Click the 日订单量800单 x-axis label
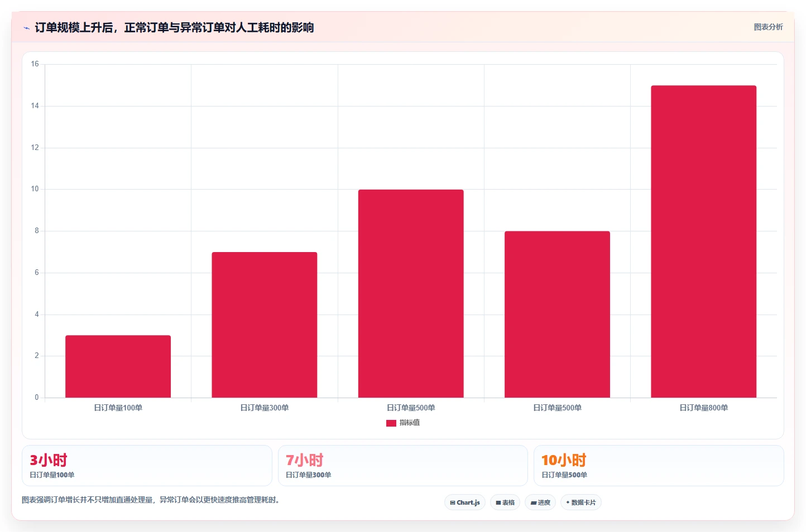 coord(703,408)
